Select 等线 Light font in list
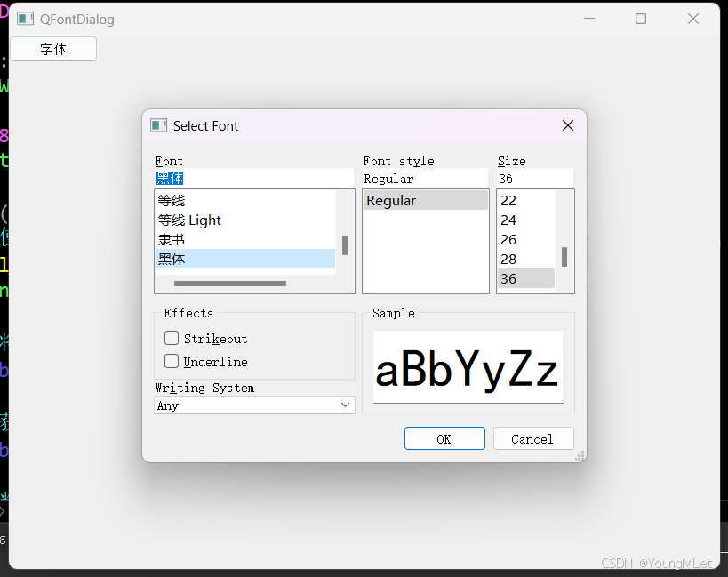This screenshot has width=728, height=577. click(x=245, y=220)
